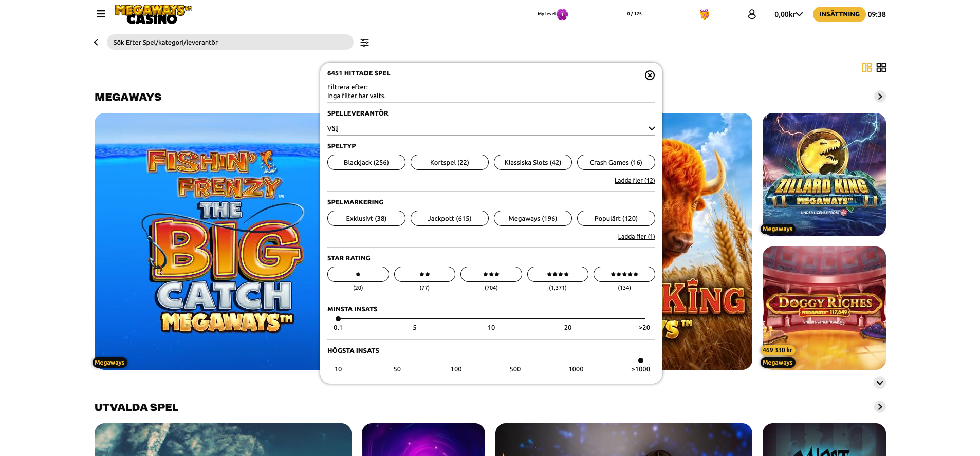
Task: Open the Buffalo King game tile
Action: 707,241
